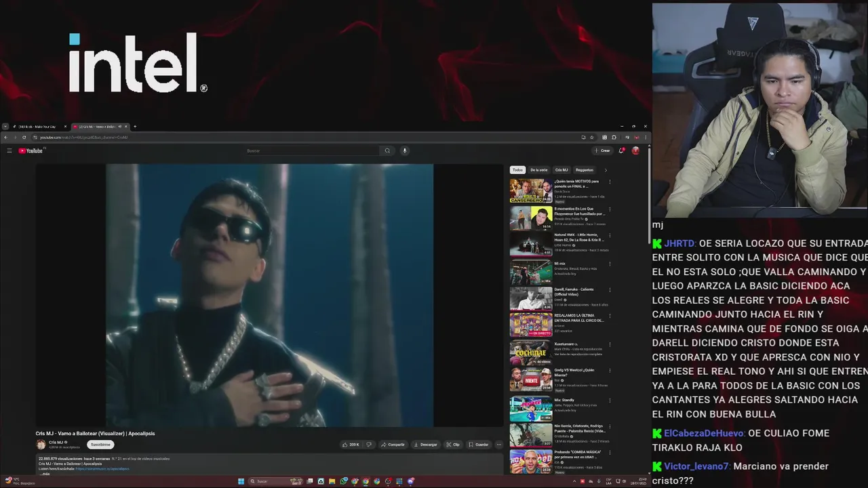
Task: Open Canserbero video thumbnail
Action: tap(531, 191)
